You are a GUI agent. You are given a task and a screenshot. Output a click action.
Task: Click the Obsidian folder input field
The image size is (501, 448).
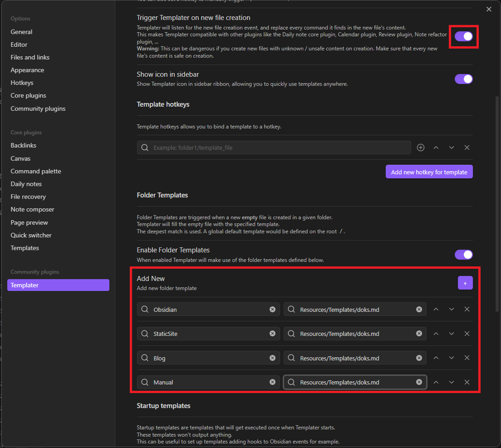(208, 309)
